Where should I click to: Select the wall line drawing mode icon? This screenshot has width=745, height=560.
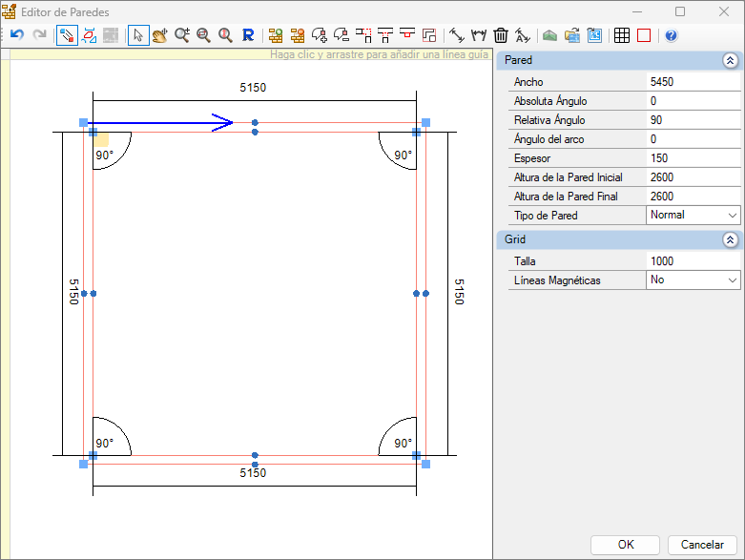click(67, 35)
